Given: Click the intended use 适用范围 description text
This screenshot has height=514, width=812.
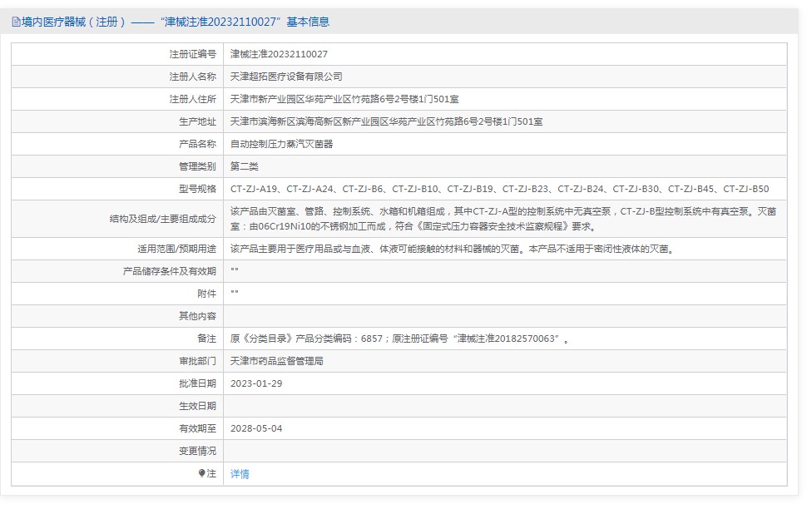Looking at the screenshot, I should point(451,249).
